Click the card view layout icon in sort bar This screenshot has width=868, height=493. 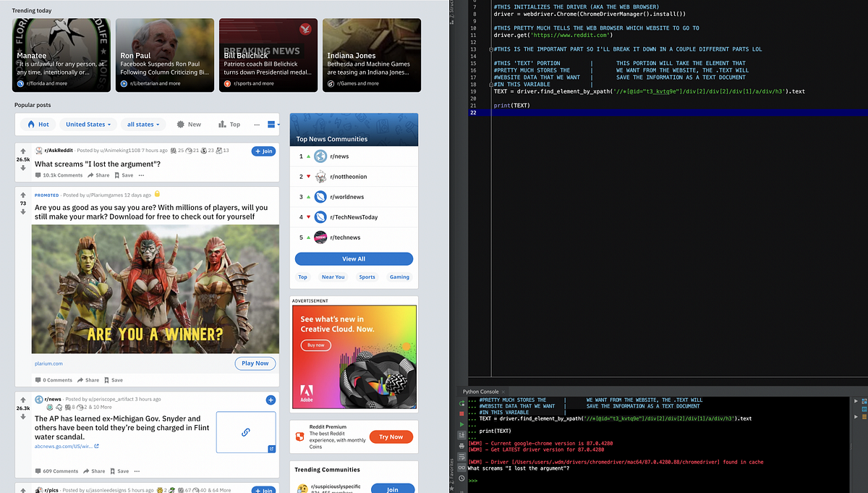(271, 125)
